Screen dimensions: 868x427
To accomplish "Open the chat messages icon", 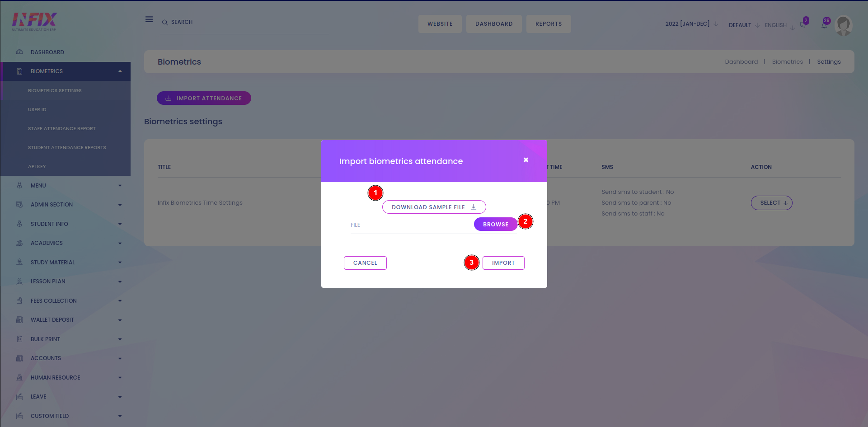I will 803,25.
